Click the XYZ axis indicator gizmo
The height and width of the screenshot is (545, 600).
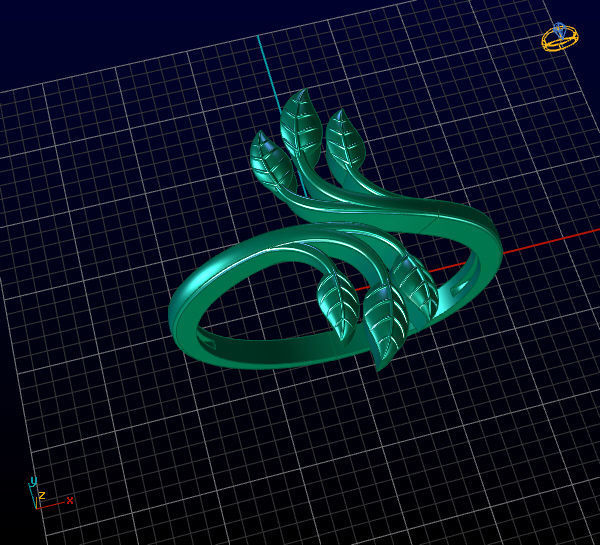pos(51,493)
